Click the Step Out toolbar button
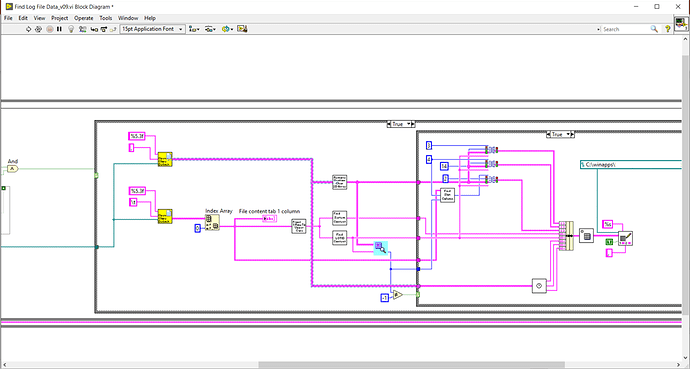 tap(113, 29)
